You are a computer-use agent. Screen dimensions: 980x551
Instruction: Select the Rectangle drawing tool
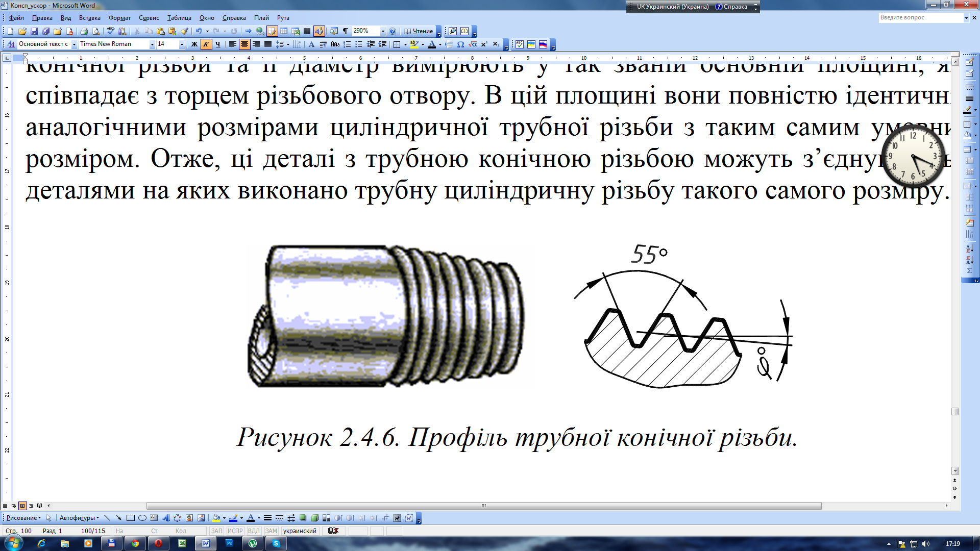131,518
